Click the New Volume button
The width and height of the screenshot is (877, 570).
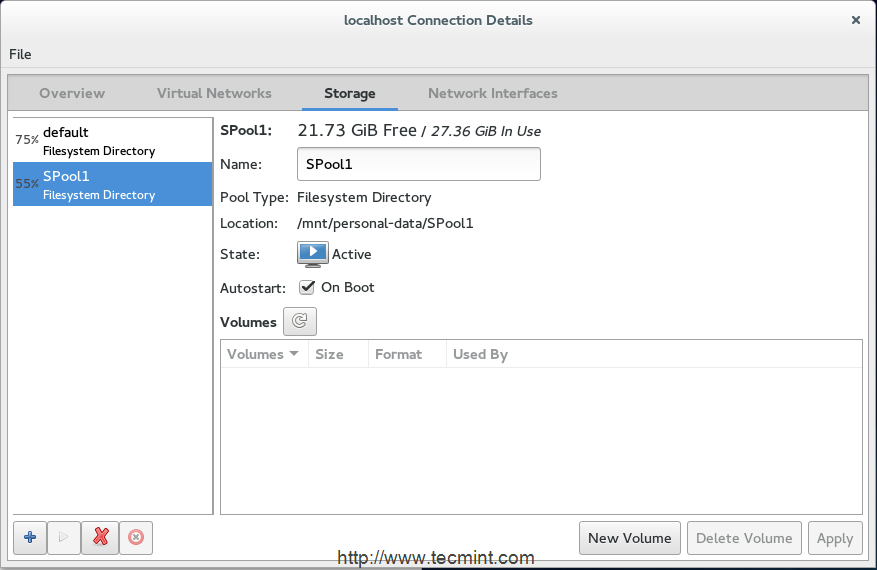pyautogui.click(x=630, y=538)
